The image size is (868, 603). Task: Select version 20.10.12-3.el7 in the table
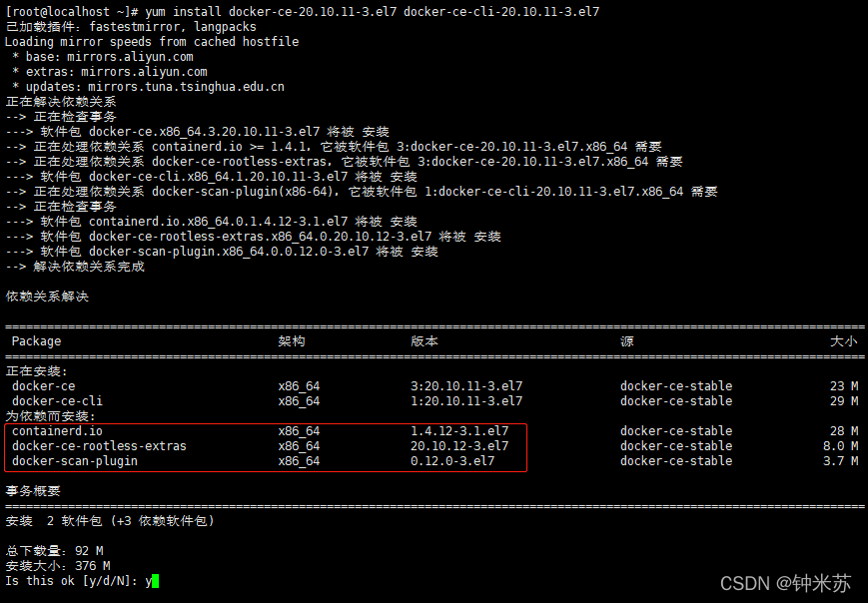coord(459,446)
